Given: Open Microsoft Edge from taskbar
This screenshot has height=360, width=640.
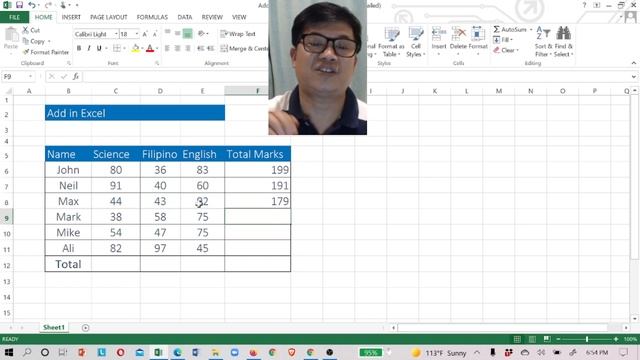Looking at the screenshot, I should (178, 352).
